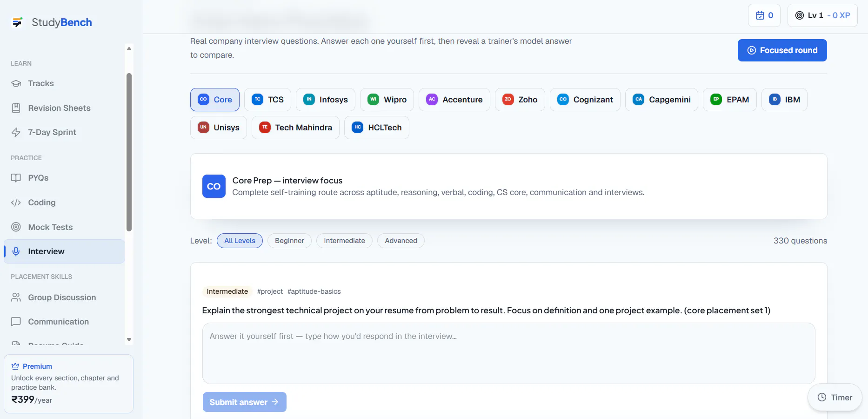Click the large CO Core Prep badge
The height and width of the screenshot is (419, 868).
[x=214, y=186]
